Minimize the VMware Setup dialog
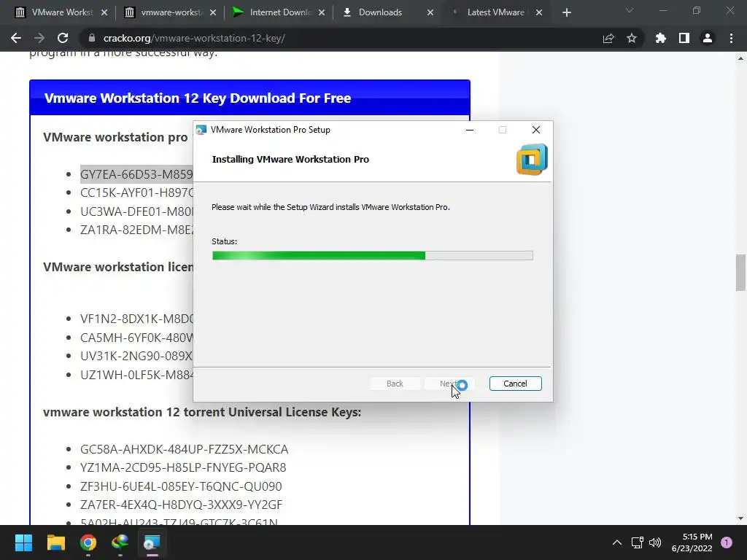The image size is (747, 560). [470, 130]
